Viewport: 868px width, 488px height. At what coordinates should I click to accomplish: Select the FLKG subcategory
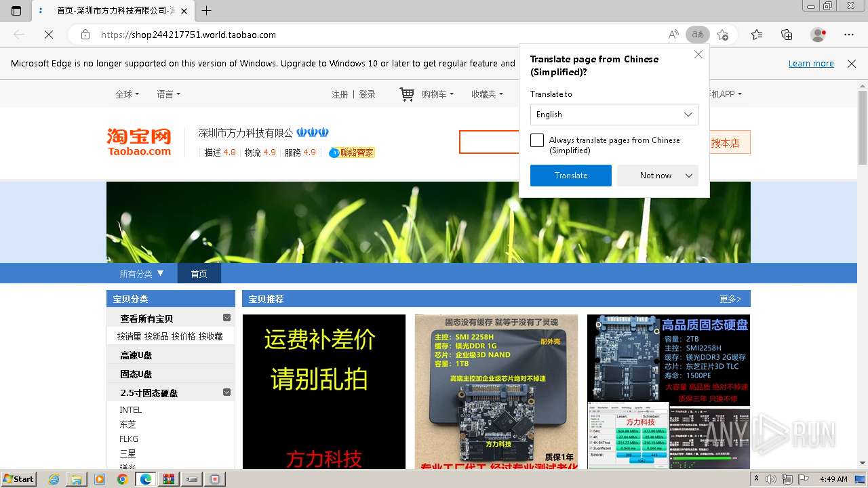tap(129, 439)
